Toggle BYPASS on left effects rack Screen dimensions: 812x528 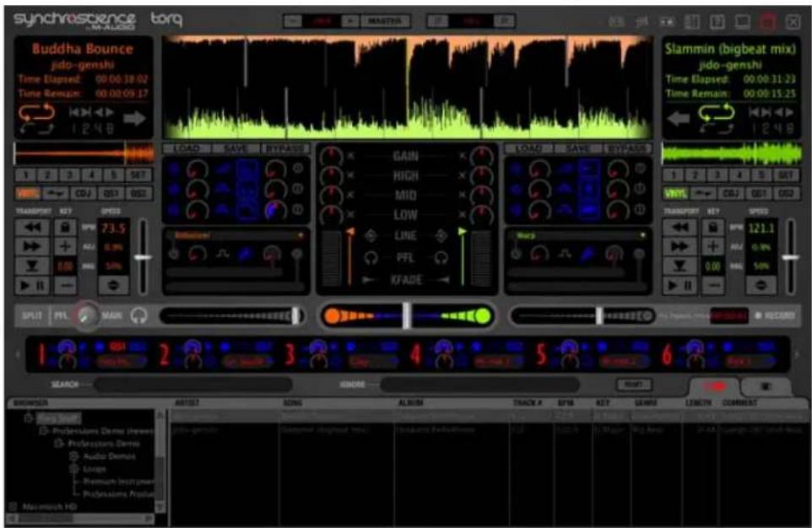click(x=285, y=149)
